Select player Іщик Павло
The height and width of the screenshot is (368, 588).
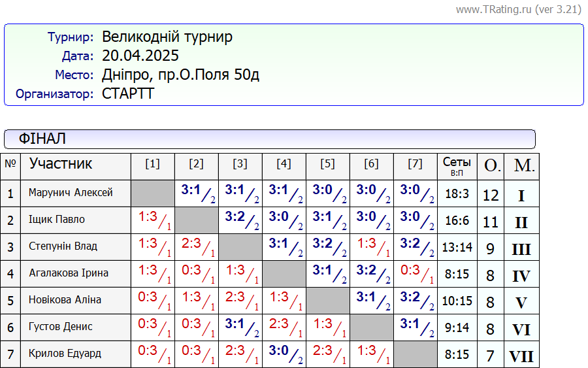(57, 220)
